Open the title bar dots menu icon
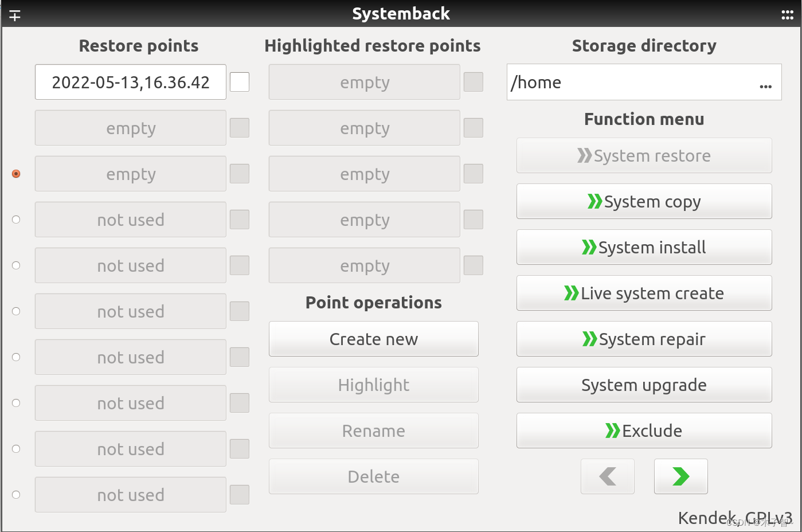Screen dimensions: 802x532 coord(787,15)
